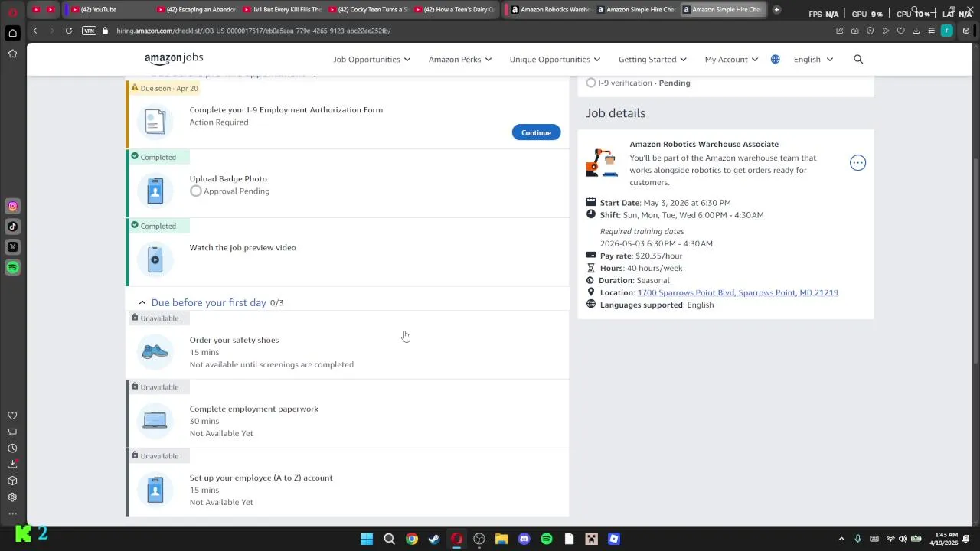This screenshot has width=980, height=551.
Task: Expand the Unique Opportunities menu
Action: click(x=555, y=59)
